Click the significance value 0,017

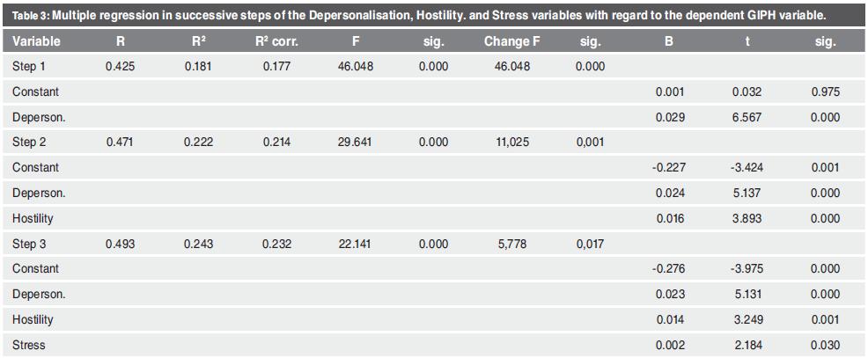pyautogui.click(x=590, y=244)
